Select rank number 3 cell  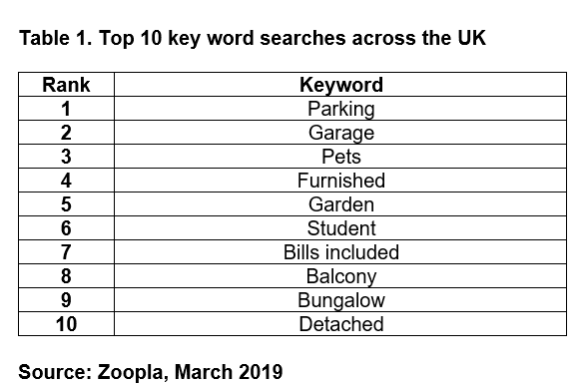[x=66, y=157]
